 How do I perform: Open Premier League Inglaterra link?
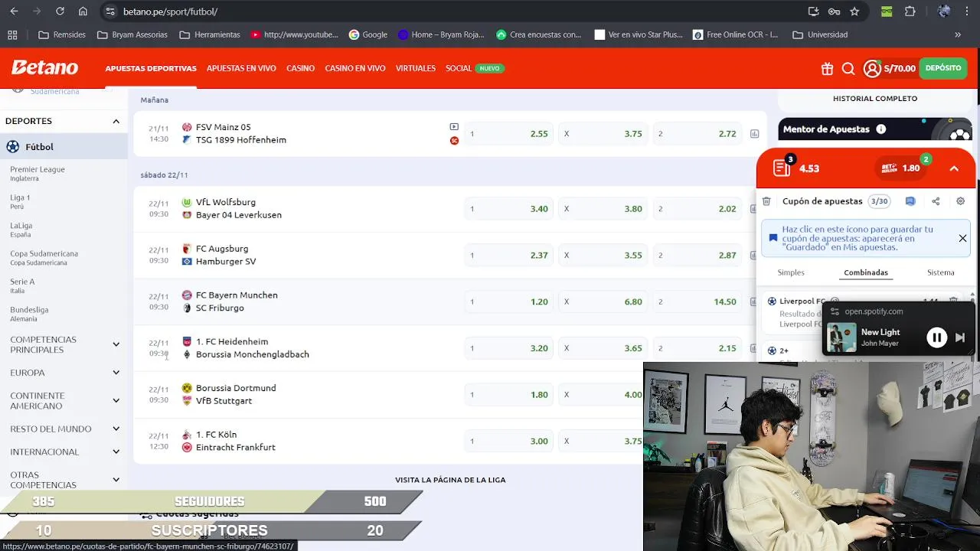pyautogui.click(x=38, y=173)
